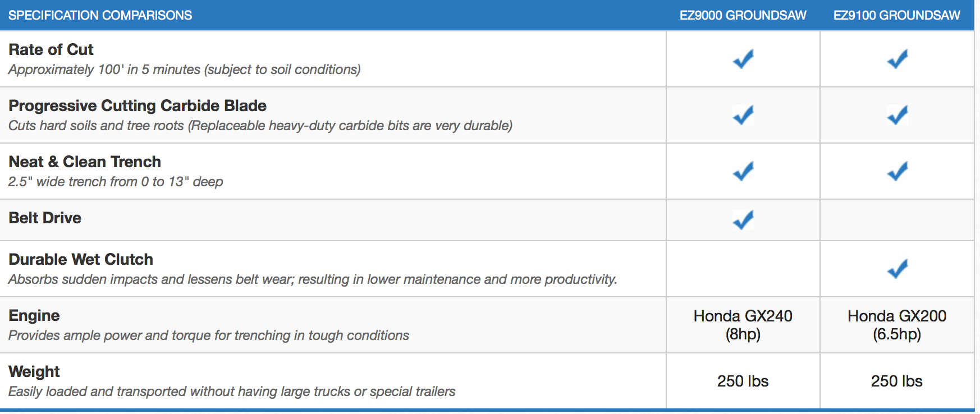This screenshot has height=414, width=980.
Task: Click EZ9100 checkmark for Carbide Blade row
Action: click(x=897, y=115)
